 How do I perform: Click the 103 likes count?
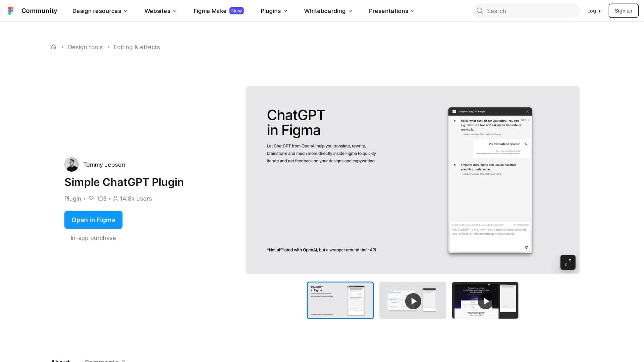coord(101,198)
